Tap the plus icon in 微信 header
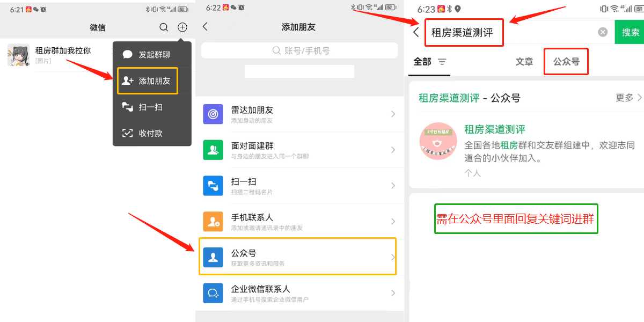 (x=182, y=27)
